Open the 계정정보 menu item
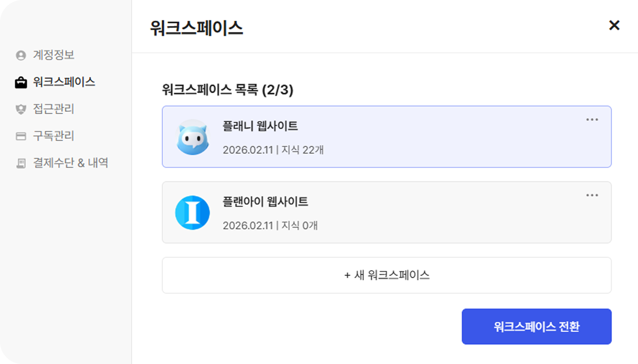This screenshot has height=364, width=638. [x=54, y=55]
